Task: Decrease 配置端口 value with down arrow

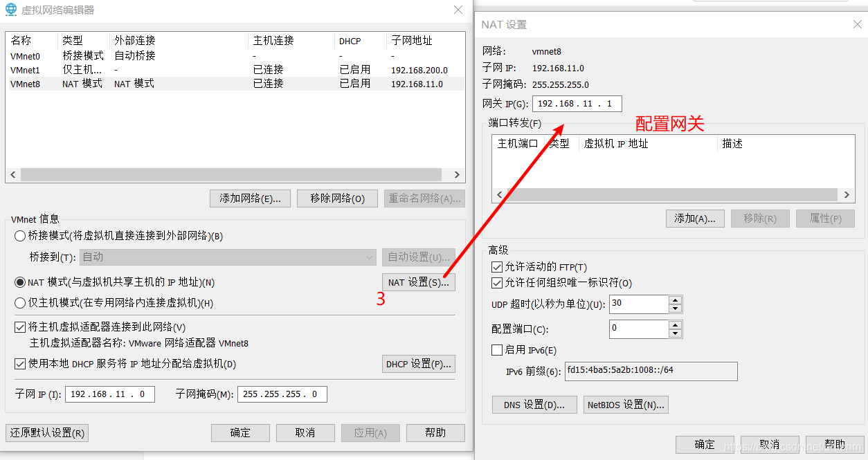Action: [x=676, y=333]
